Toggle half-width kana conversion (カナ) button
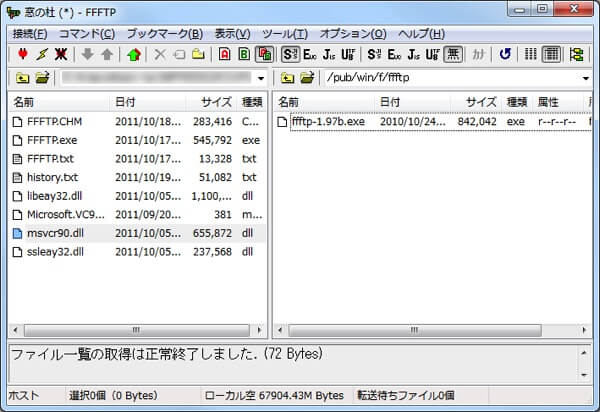The height and width of the screenshot is (412, 600). tap(478, 54)
